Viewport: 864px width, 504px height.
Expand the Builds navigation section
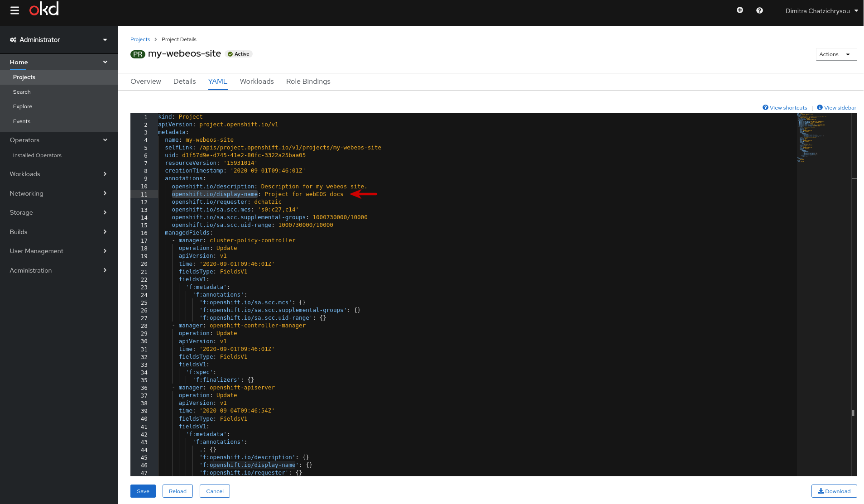tap(59, 232)
